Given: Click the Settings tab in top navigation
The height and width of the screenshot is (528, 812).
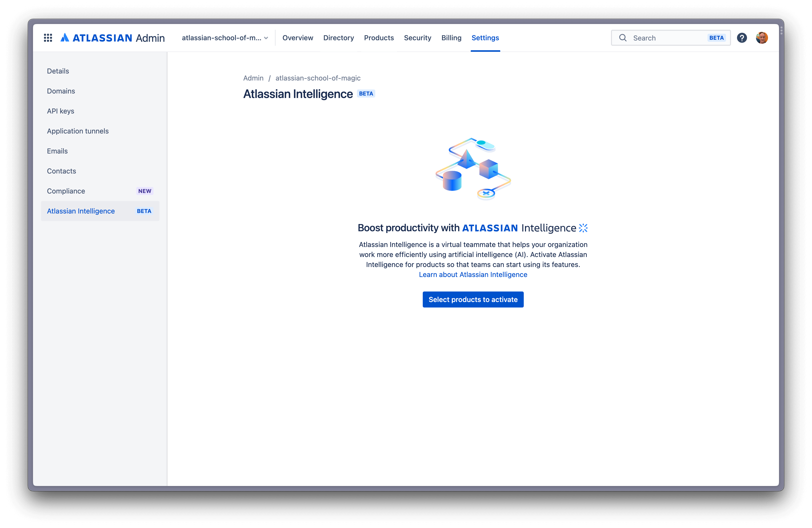Looking at the screenshot, I should 485,37.
